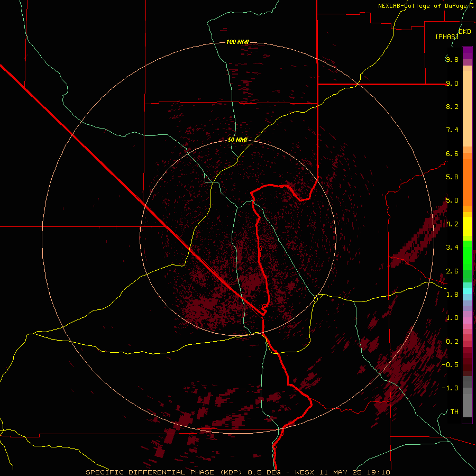Click the TH threshold label on the scale
This screenshot has height=476, width=476.
click(454, 412)
